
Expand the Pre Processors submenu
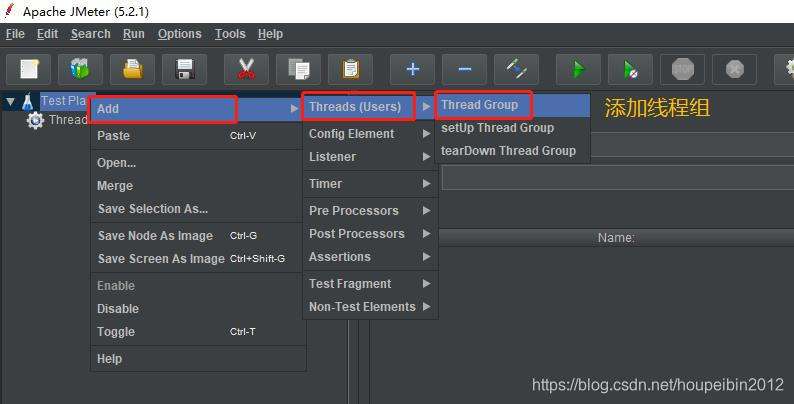[x=370, y=211]
